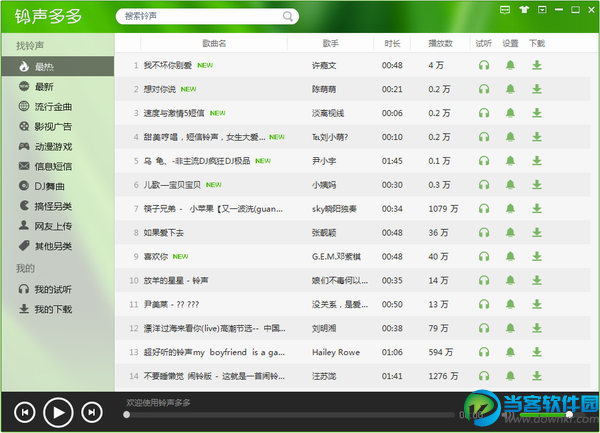
Task: Open the title bar dropdown menu icon
Action: 542,10
